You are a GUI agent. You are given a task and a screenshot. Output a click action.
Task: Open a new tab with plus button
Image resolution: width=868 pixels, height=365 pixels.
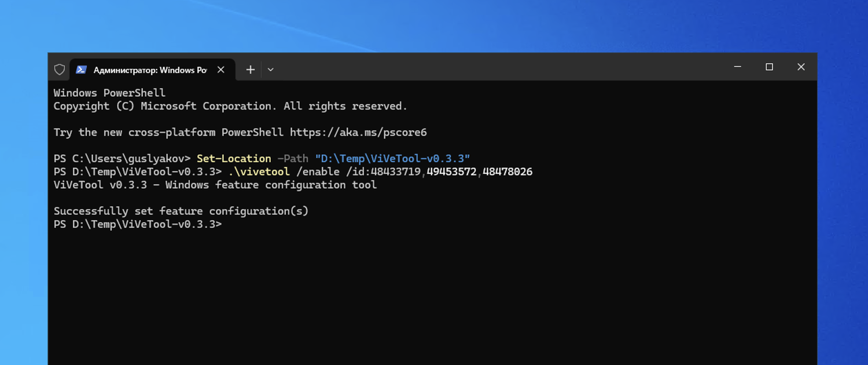click(x=250, y=70)
